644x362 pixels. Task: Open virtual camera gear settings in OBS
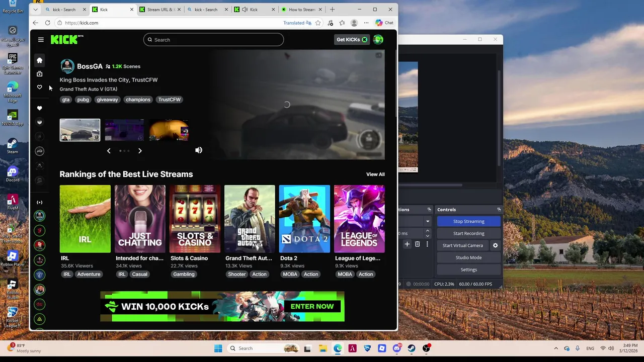point(495,246)
